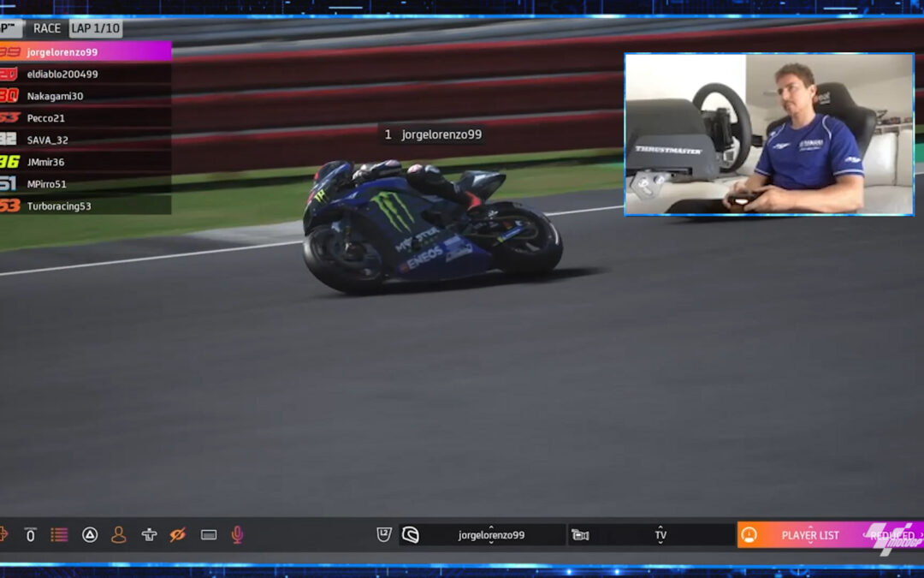
Task: Select Pecco21 in the standings list
Action: tap(86, 118)
